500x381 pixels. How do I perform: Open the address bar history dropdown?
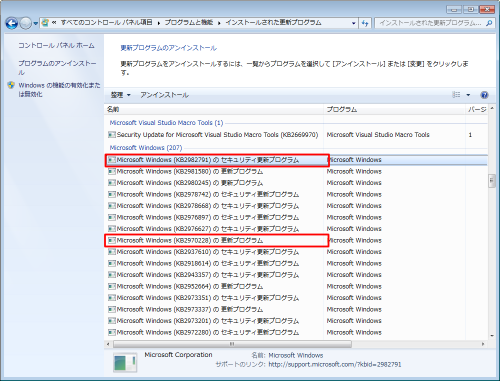354,23
